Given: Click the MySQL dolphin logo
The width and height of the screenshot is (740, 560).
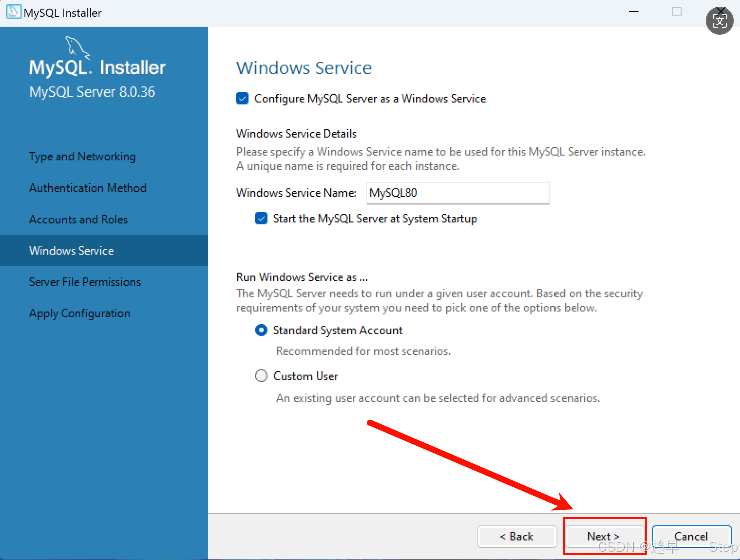Looking at the screenshot, I should tap(78, 47).
